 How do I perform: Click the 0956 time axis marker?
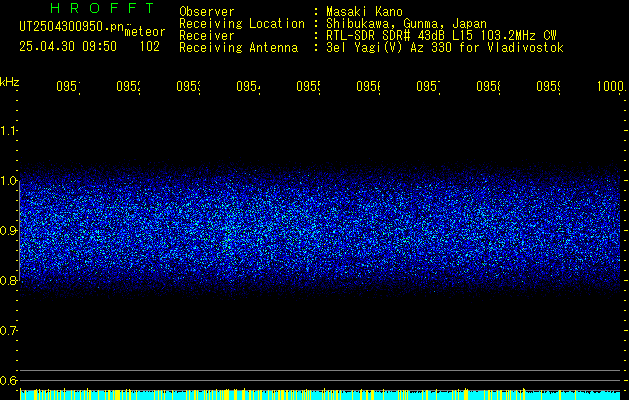368,87
